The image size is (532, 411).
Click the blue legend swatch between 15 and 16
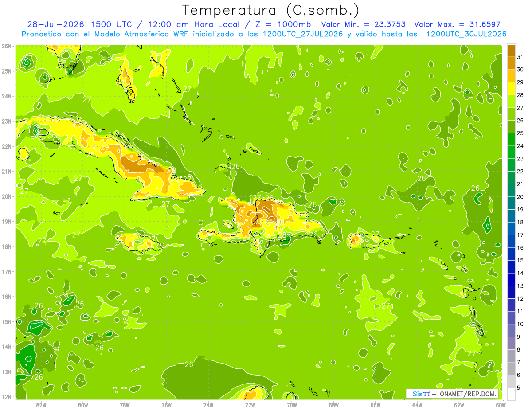tap(511, 254)
